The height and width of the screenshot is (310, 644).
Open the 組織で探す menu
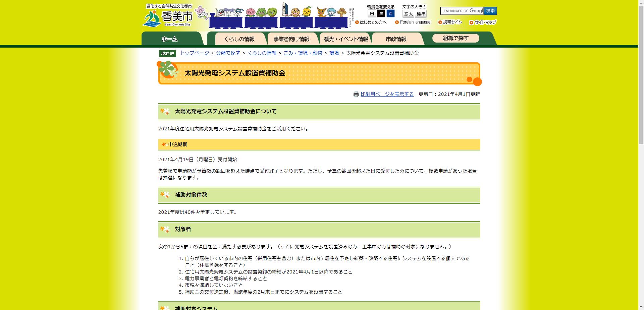pyautogui.click(x=456, y=38)
